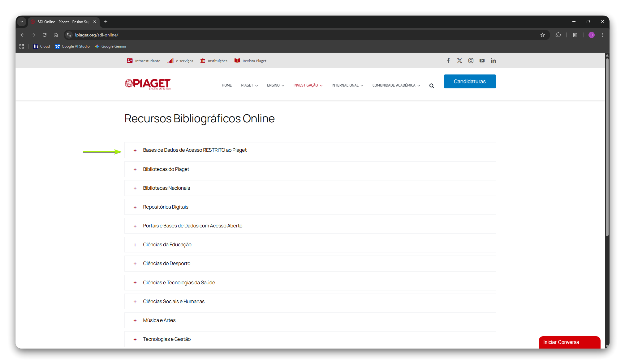Click the PIAGET logo
The image size is (625, 364).
pos(148,84)
